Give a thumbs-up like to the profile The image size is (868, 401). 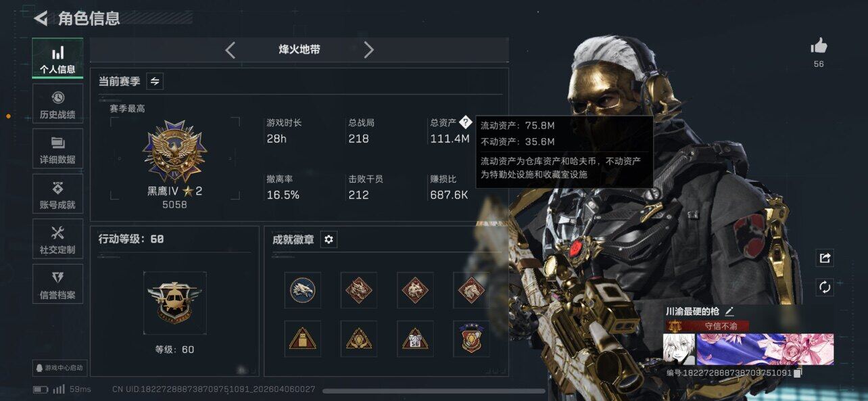[x=819, y=46]
